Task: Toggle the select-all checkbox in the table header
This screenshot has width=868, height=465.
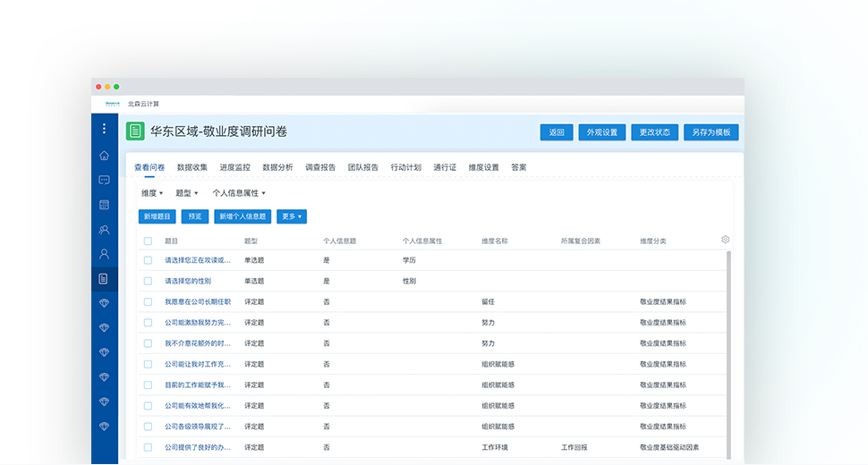Action: point(148,241)
